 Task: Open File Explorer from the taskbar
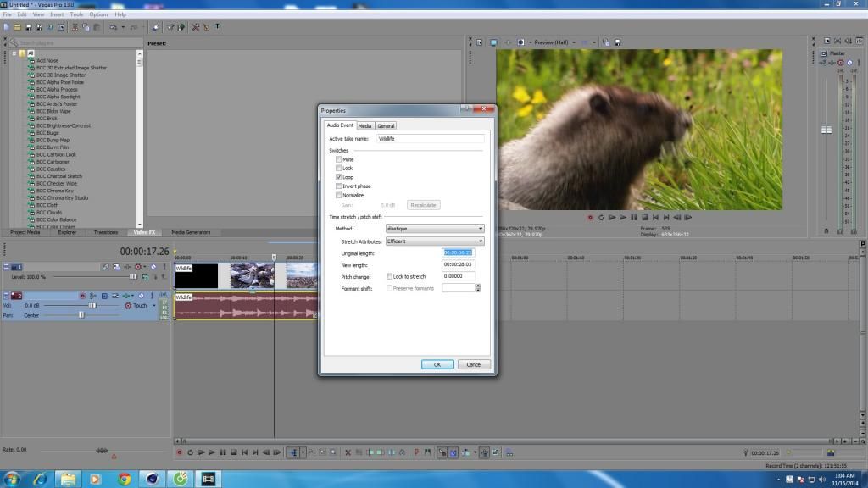68,479
